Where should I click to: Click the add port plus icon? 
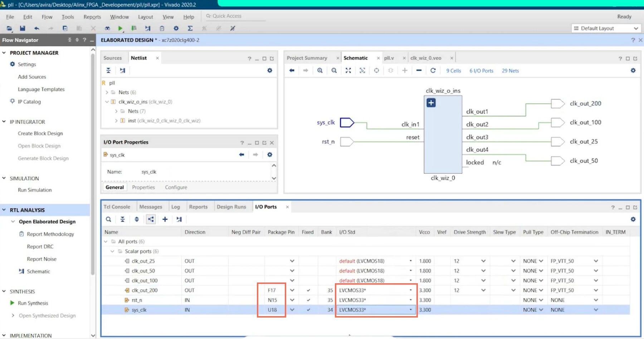pos(165,219)
